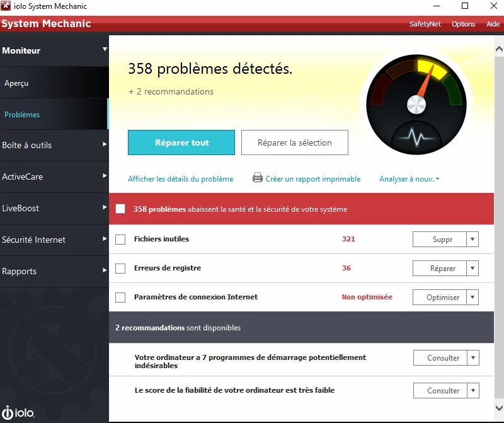Click Consulter for startup programs recommendation
The image size is (504, 423).
pyautogui.click(x=440, y=357)
